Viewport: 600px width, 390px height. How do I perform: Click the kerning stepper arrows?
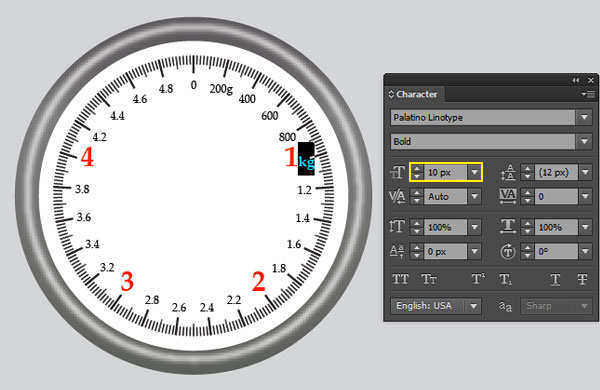pos(417,197)
